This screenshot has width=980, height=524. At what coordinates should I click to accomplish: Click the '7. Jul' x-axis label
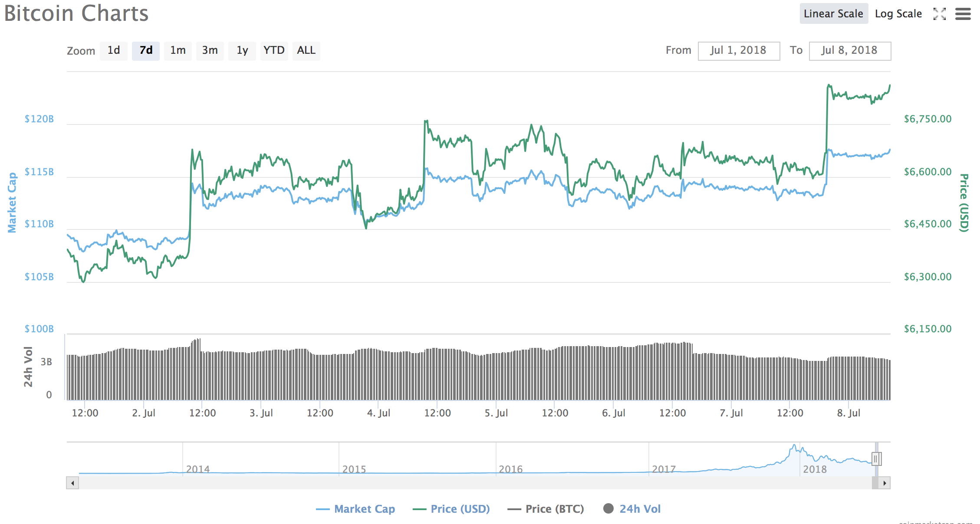coord(731,413)
